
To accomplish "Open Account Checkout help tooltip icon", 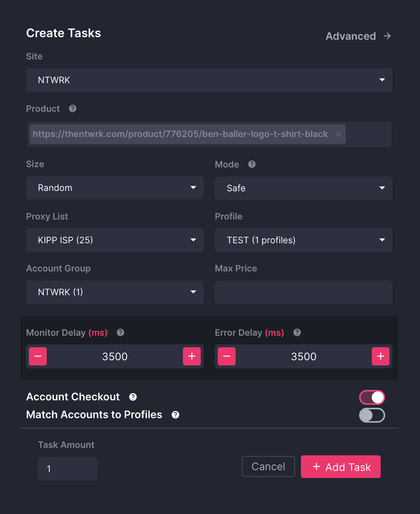I will tap(133, 397).
